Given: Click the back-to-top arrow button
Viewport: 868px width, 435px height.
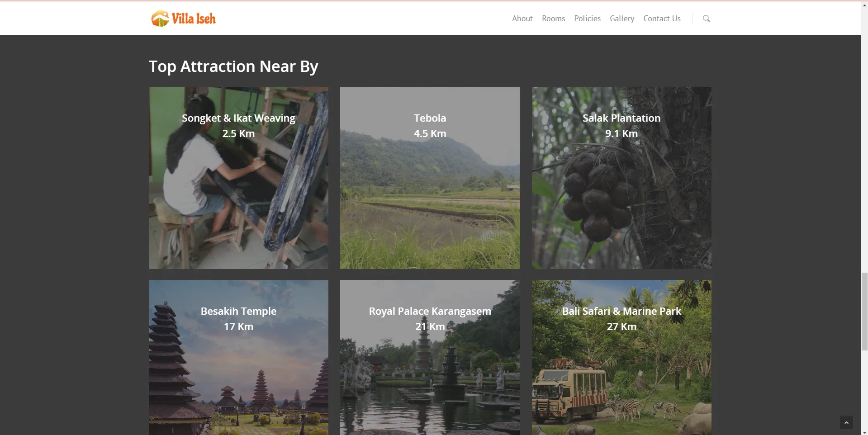Looking at the screenshot, I should (846, 422).
